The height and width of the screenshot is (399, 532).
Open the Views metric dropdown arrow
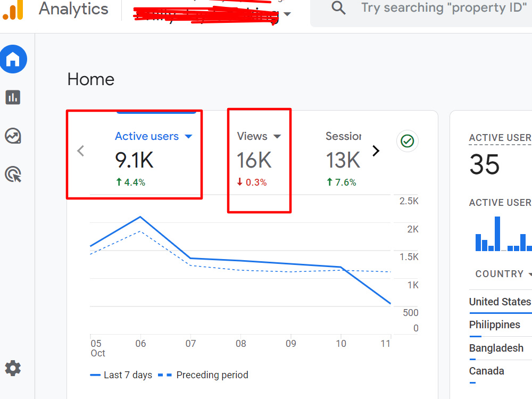pyautogui.click(x=277, y=136)
